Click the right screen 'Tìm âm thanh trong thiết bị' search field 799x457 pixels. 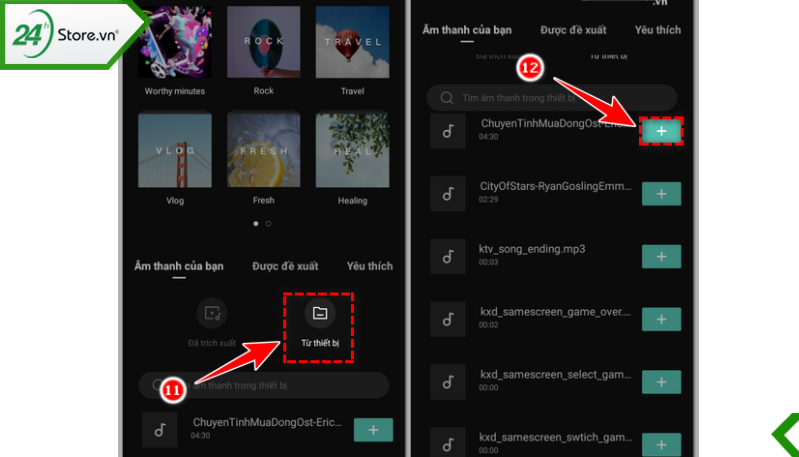(552, 98)
